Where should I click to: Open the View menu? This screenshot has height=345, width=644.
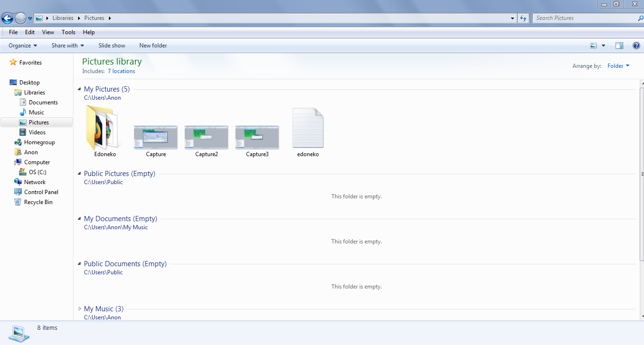pyautogui.click(x=48, y=32)
